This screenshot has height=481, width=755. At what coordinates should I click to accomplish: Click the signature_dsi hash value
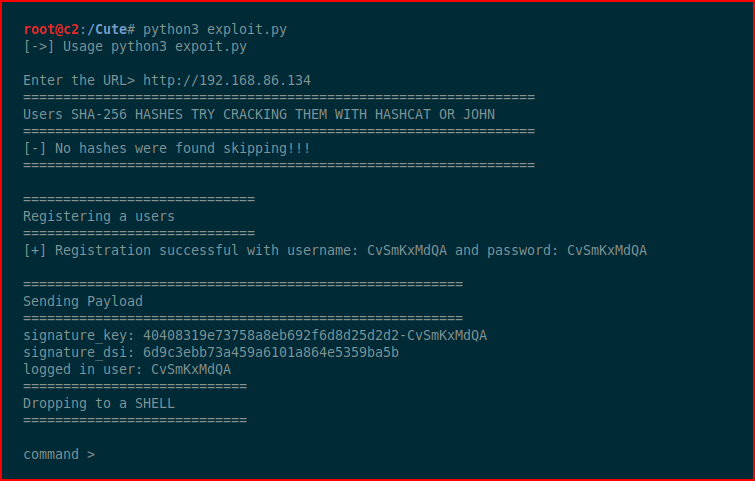click(x=271, y=352)
